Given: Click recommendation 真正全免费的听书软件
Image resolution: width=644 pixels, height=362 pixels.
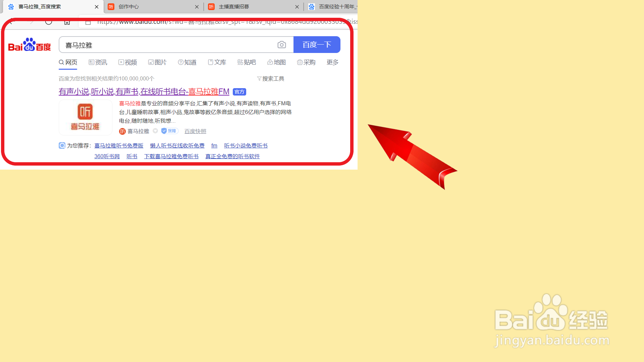Looking at the screenshot, I should pyautogui.click(x=232, y=156).
